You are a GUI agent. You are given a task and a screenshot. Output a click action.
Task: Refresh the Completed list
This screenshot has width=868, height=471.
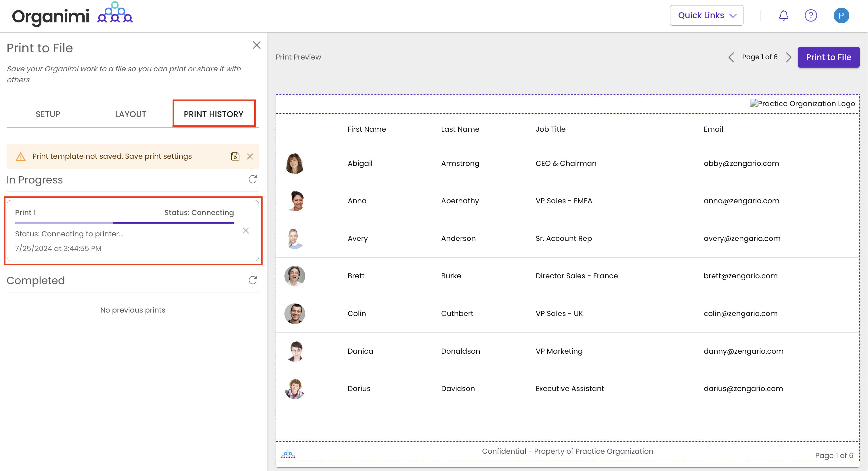253,280
